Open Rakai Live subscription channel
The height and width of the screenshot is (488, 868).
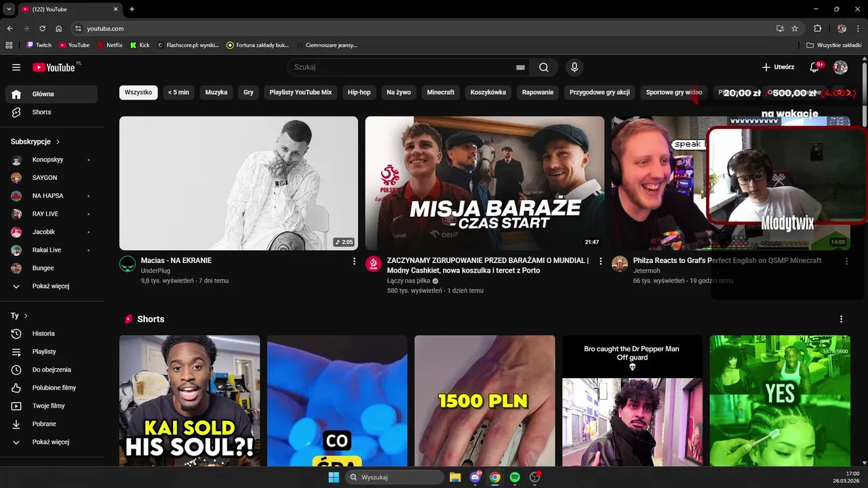coord(52,250)
